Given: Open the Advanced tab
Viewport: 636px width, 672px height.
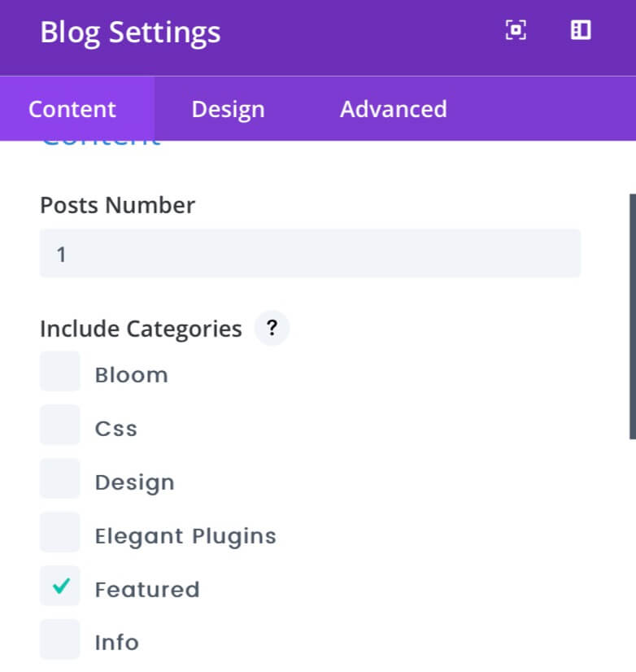Looking at the screenshot, I should [x=394, y=109].
